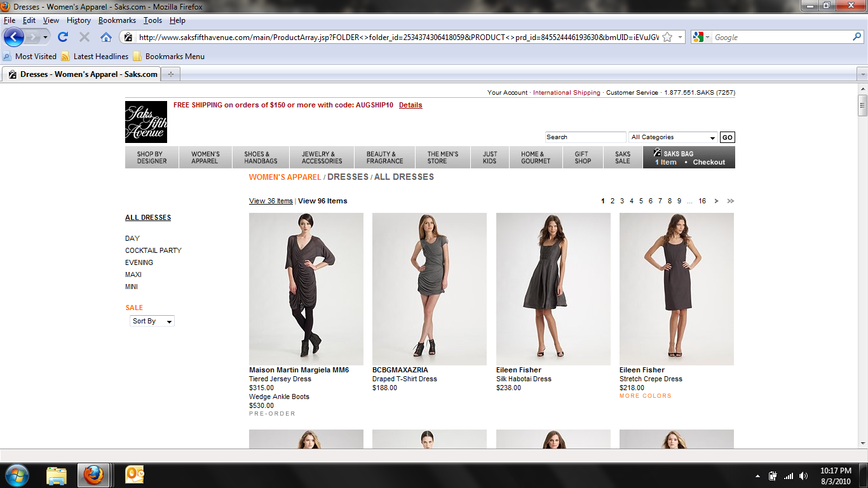868x488 pixels.
Task: Open The Men's Store navigation tab
Action: [x=443, y=158]
